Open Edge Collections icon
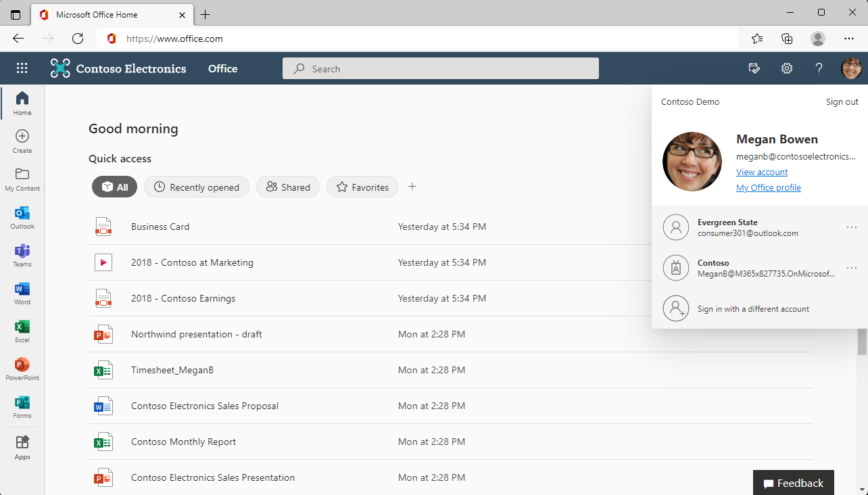The height and width of the screenshot is (495, 868). (787, 39)
